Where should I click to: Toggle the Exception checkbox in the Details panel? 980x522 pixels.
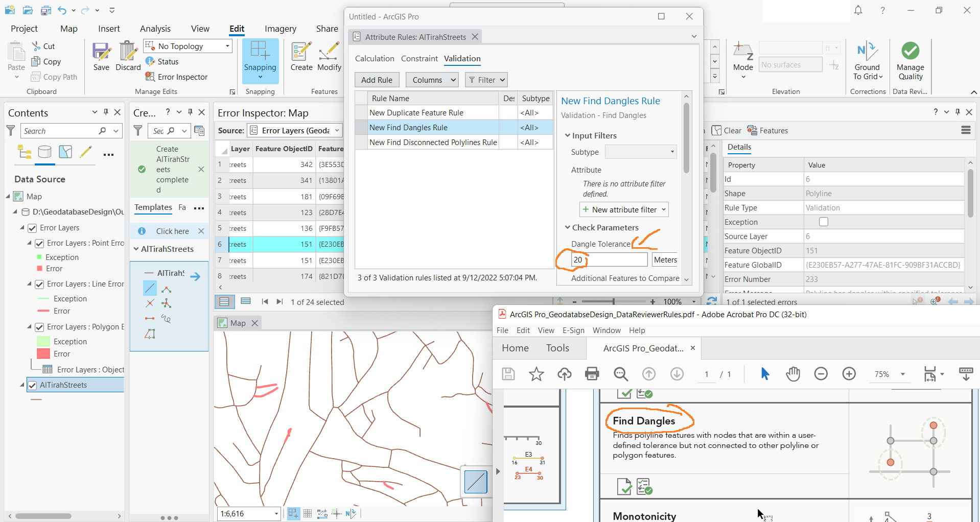point(823,222)
